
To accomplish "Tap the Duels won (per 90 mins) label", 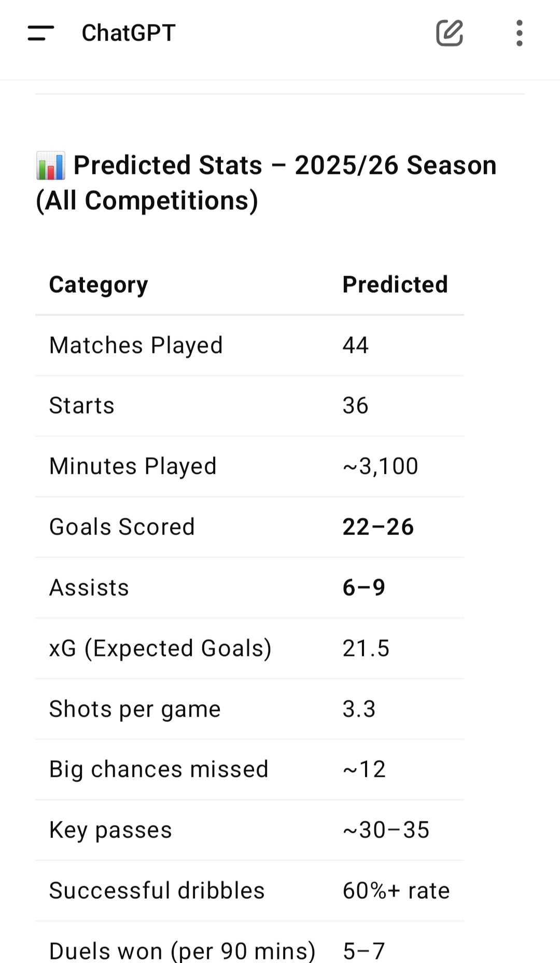I will tap(182, 951).
